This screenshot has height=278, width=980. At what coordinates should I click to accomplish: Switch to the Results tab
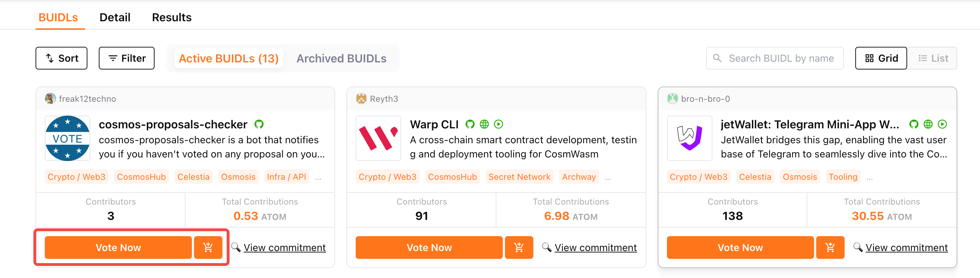(x=172, y=17)
